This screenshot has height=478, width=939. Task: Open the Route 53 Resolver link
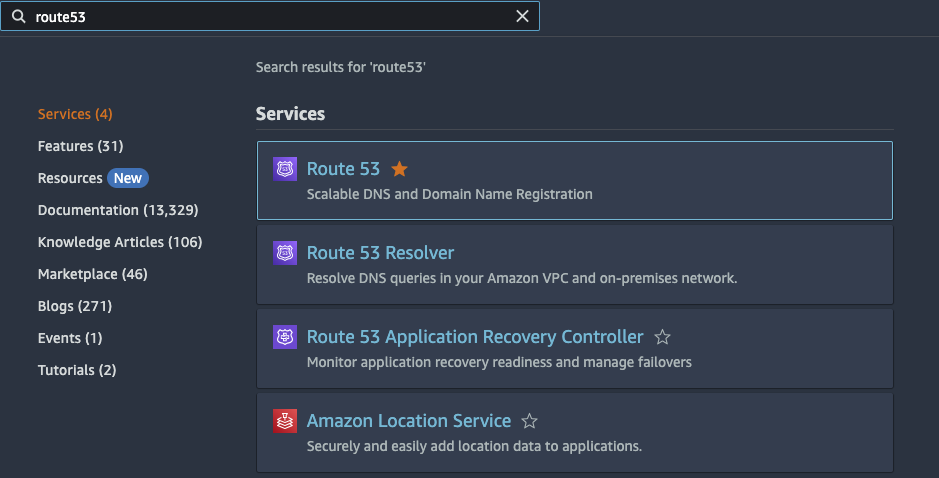380,253
